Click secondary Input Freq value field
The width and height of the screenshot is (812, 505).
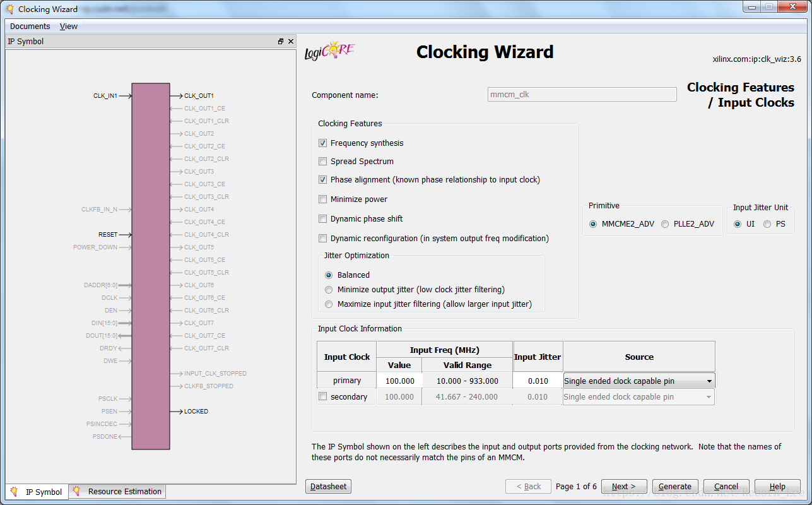399,397
